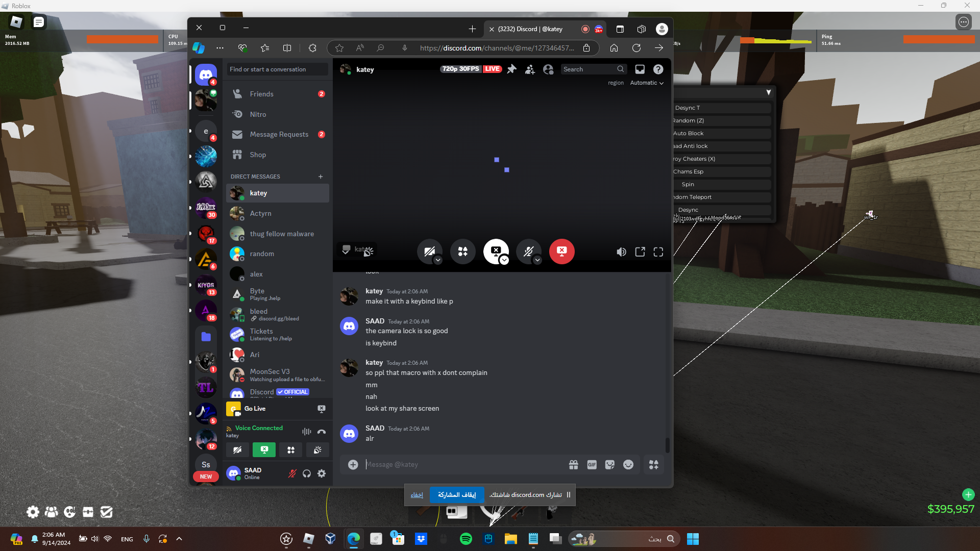
Task: Open the GIF picker
Action: tap(592, 465)
